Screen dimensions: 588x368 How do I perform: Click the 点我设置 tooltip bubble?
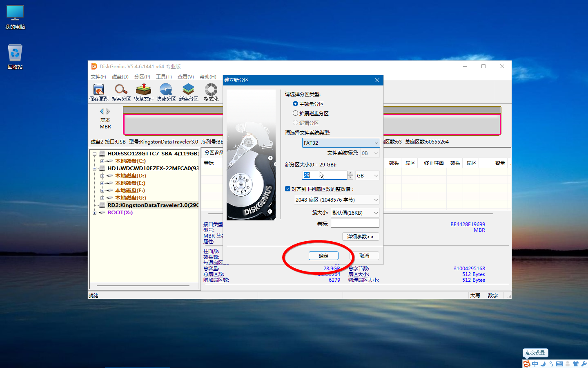click(x=535, y=353)
